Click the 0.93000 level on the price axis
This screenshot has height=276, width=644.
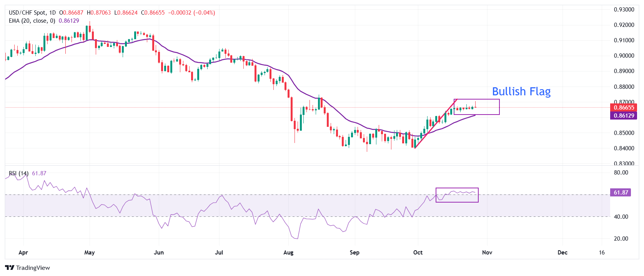pos(624,10)
